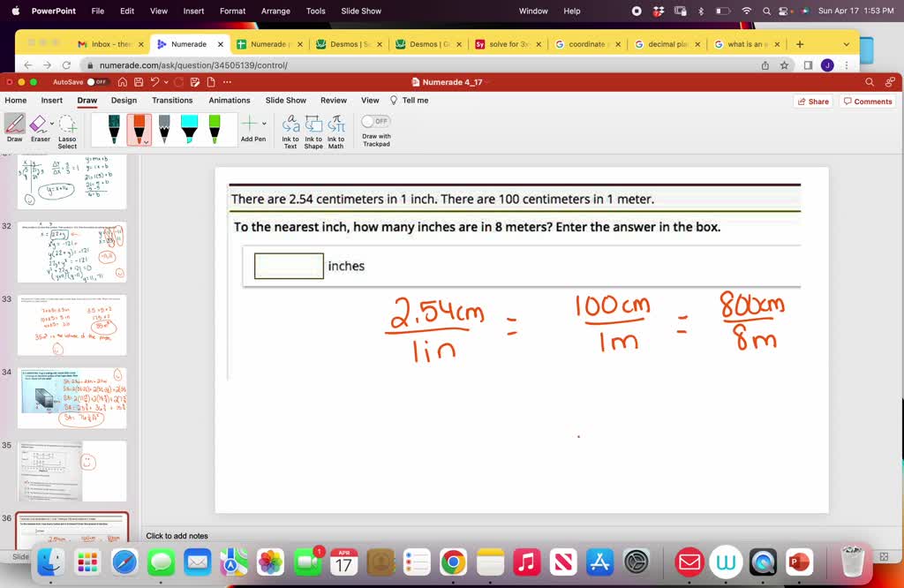Screen dimensions: 904x588
Task: Select the Ink to Text tool
Action: [x=290, y=128]
